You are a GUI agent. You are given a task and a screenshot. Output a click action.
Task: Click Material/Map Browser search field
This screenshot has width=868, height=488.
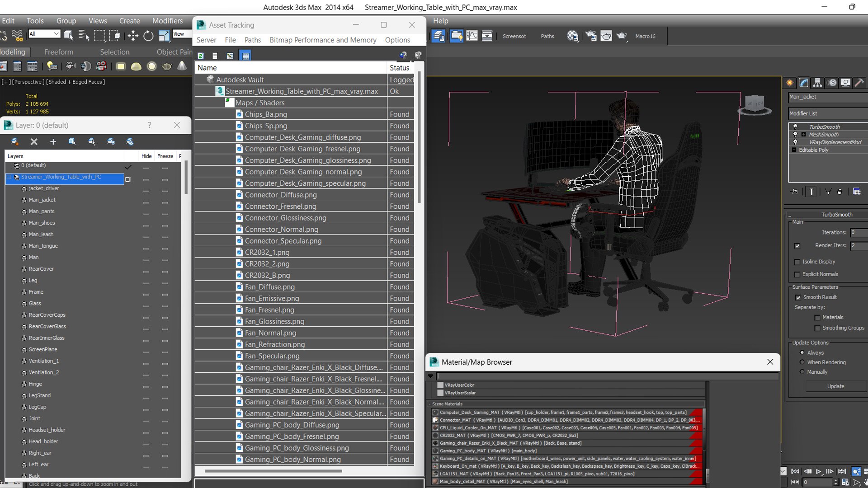(x=608, y=375)
